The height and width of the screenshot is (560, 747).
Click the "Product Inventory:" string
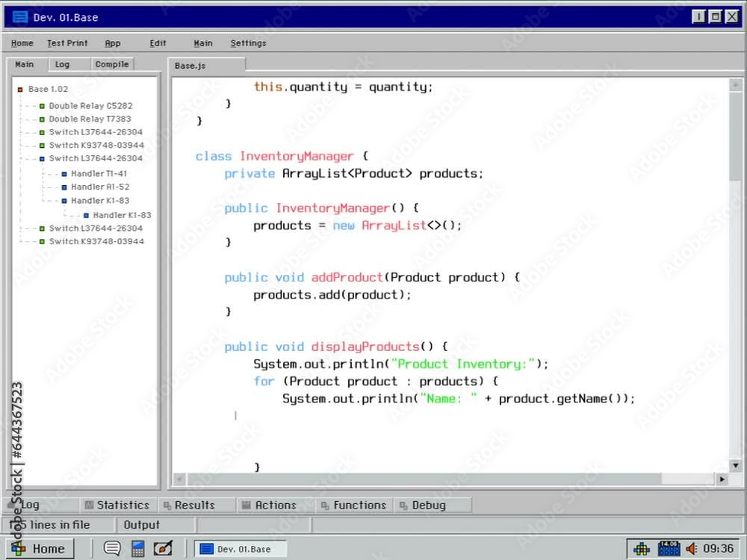coord(463,364)
